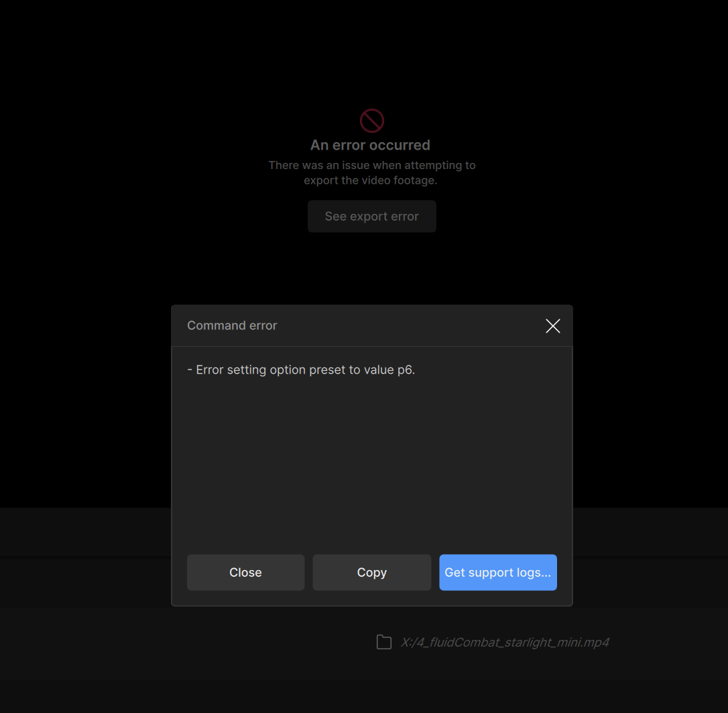Click the "export the video footage." line
This screenshot has width=728, height=713.
pos(371,180)
